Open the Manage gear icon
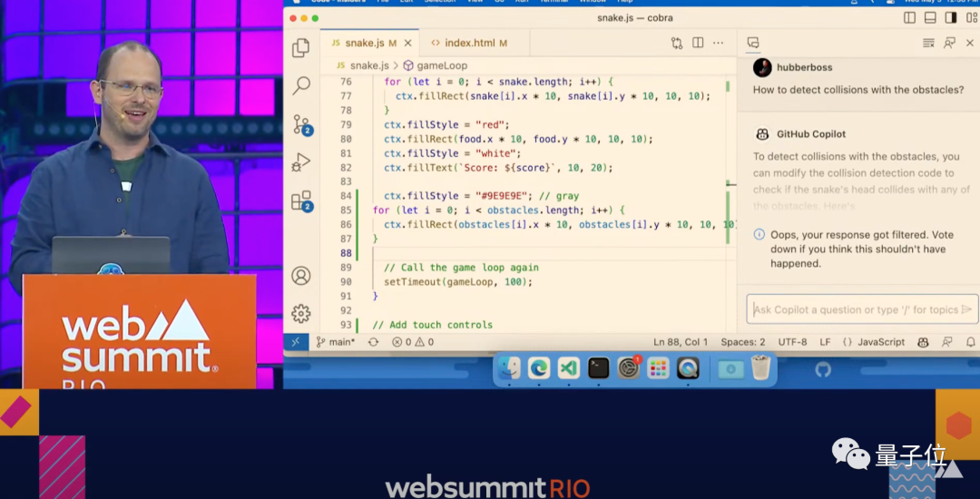The image size is (980, 499). click(301, 314)
